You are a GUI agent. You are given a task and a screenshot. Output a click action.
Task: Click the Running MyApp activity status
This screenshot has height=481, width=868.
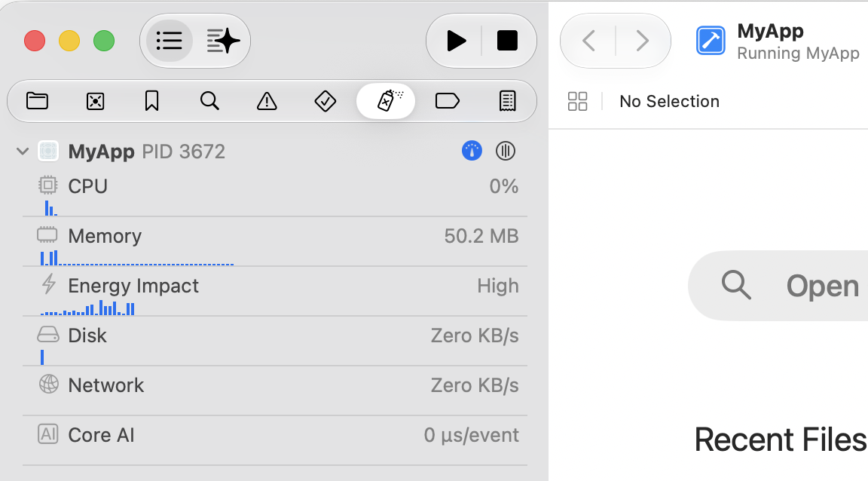tap(798, 54)
